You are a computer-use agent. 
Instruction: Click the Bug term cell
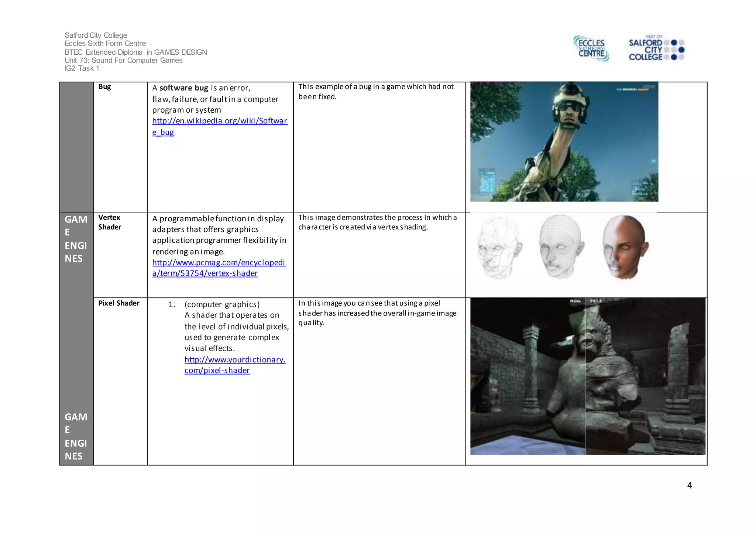tap(105, 87)
